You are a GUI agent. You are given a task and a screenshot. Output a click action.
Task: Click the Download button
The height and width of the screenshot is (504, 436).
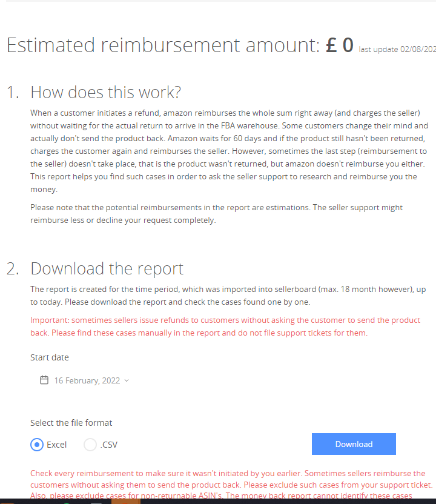pyautogui.click(x=354, y=444)
